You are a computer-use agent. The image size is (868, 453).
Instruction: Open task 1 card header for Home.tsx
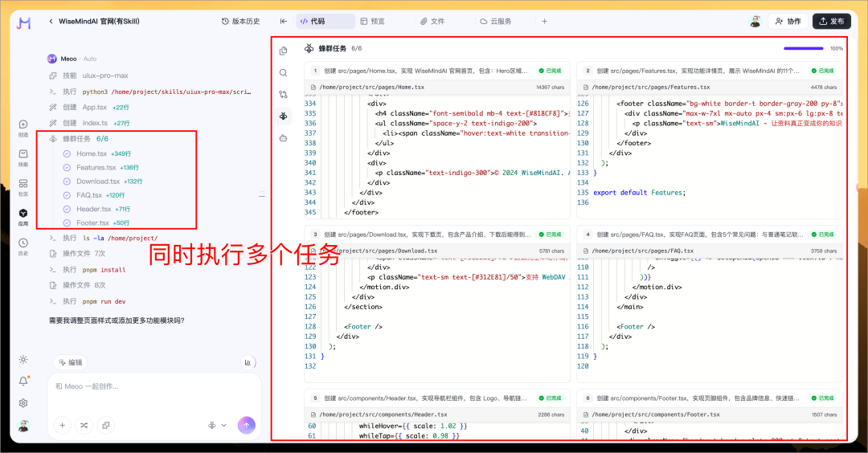coord(436,71)
